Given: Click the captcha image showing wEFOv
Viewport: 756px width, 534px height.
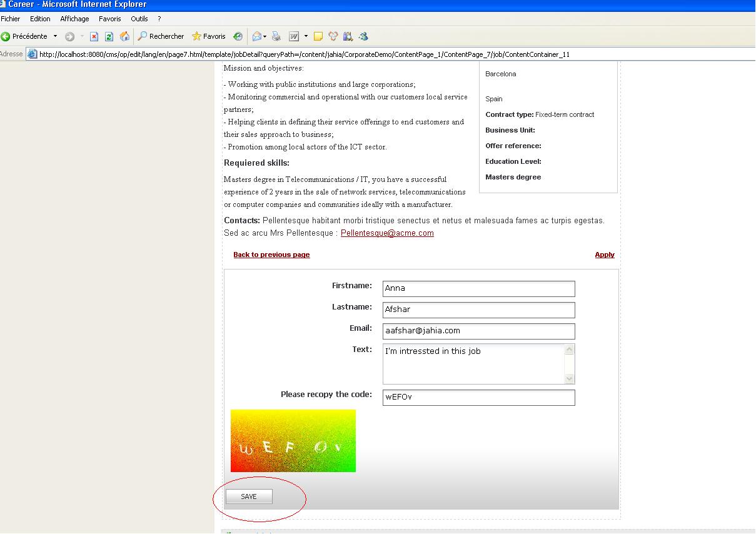Looking at the screenshot, I should (293, 441).
